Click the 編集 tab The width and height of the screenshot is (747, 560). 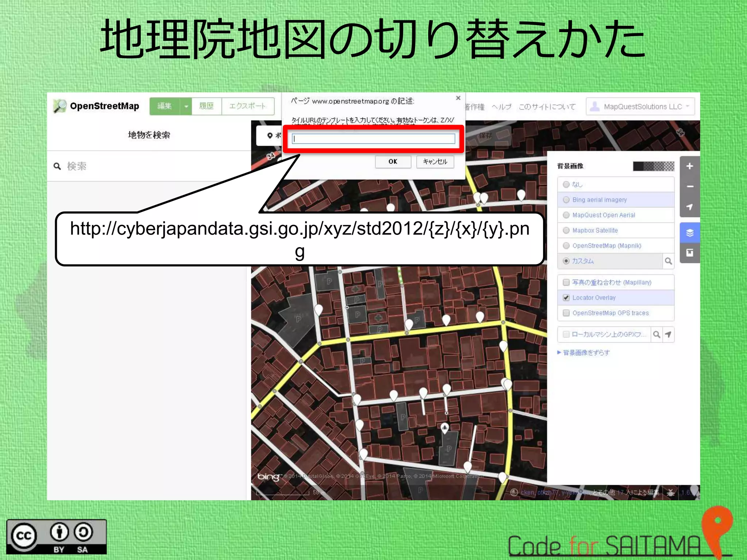pos(165,106)
